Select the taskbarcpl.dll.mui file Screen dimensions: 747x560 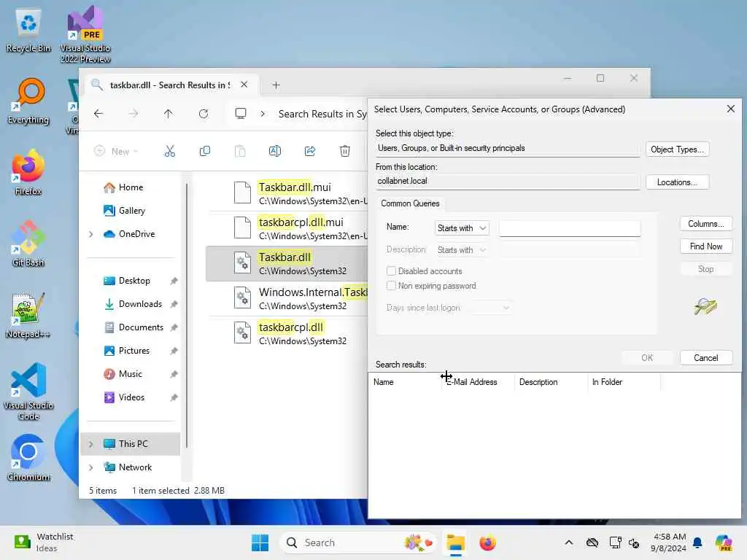287,228
